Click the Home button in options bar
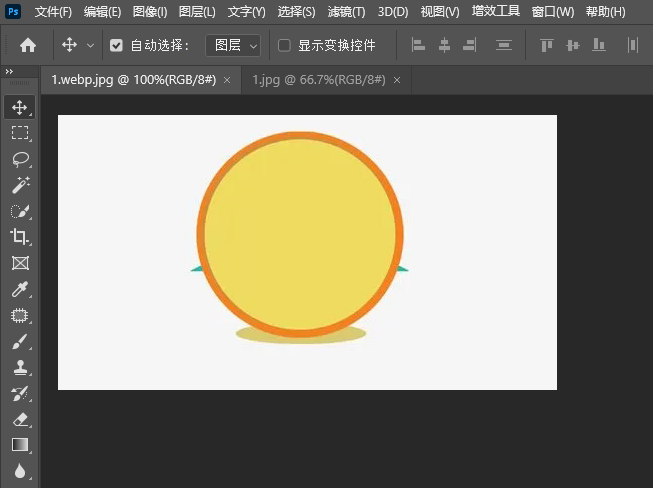 28,45
